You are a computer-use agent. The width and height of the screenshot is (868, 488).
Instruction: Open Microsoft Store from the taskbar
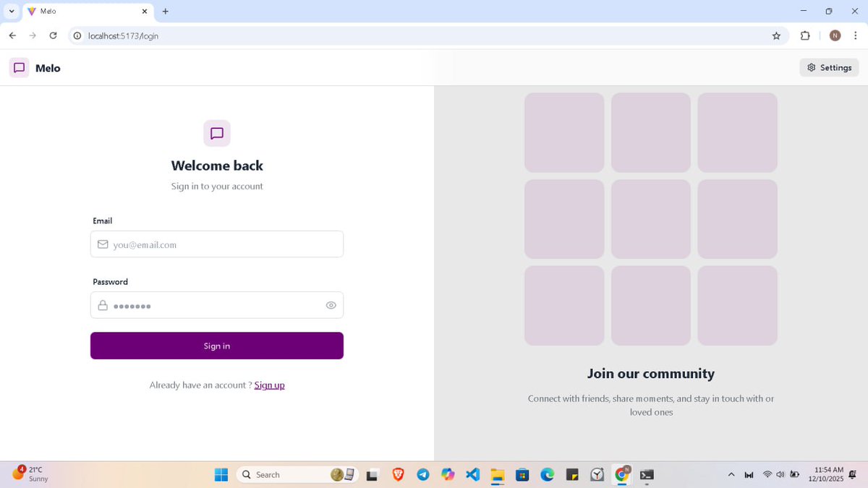pyautogui.click(x=522, y=474)
